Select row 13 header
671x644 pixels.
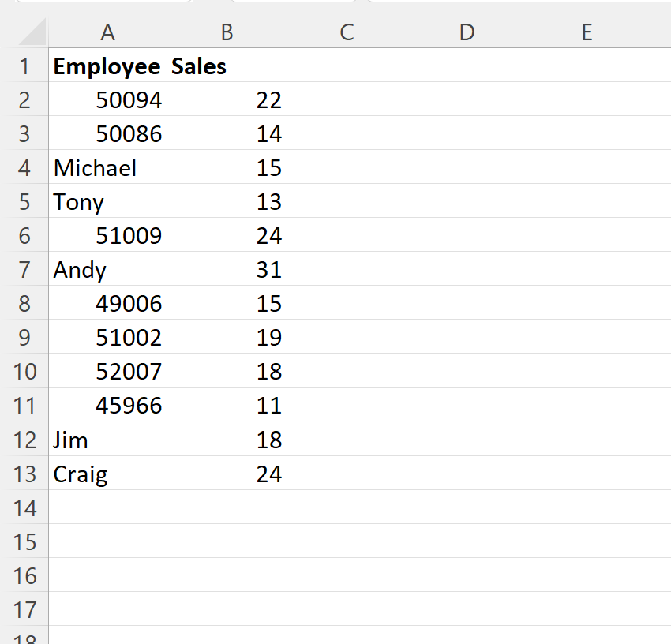(26, 474)
